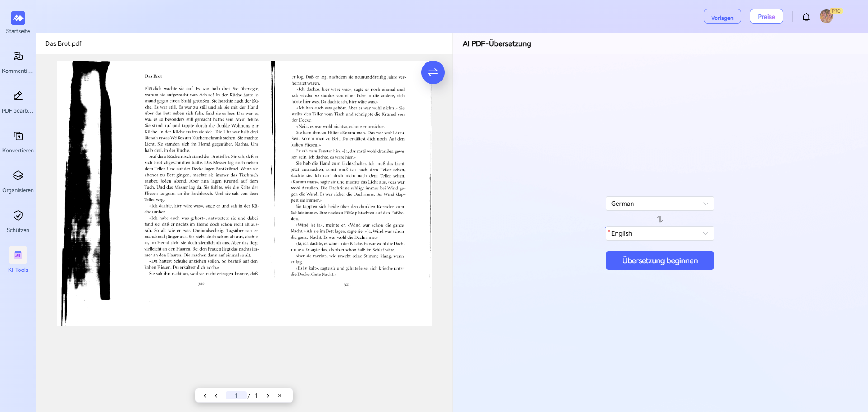Click the AI PDF-Übersetzung panel title

click(497, 43)
